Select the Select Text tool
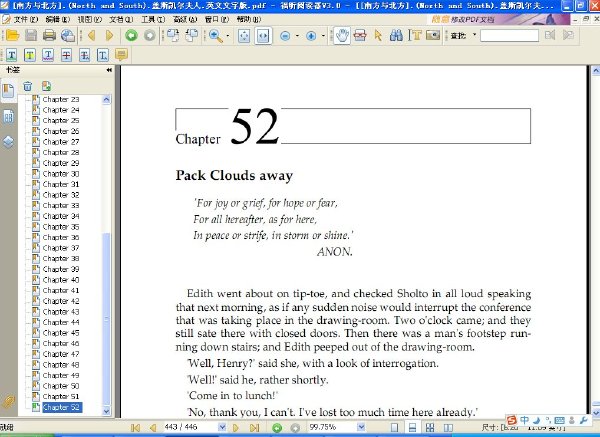The width and height of the screenshot is (600, 437). [x=414, y=36]
